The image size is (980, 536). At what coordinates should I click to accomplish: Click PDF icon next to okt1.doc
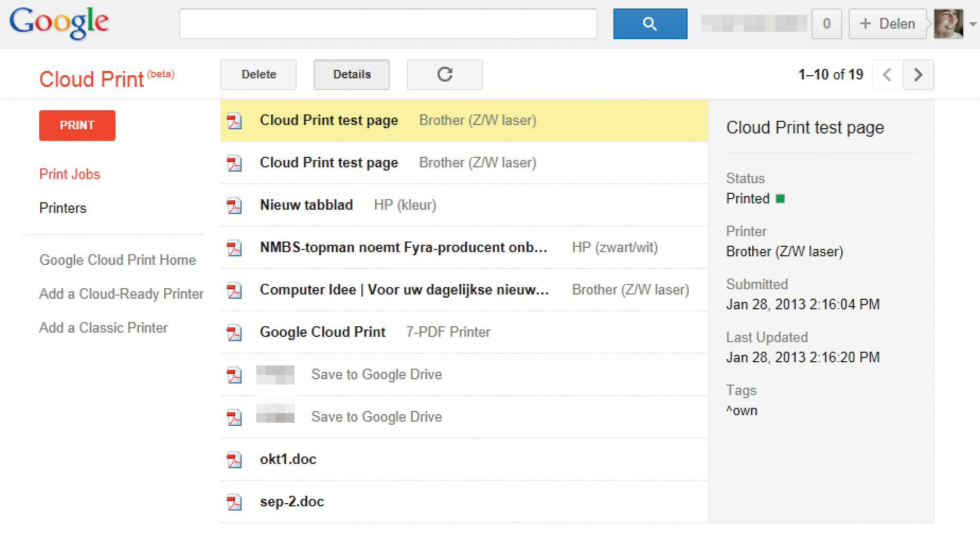[234, 460]
